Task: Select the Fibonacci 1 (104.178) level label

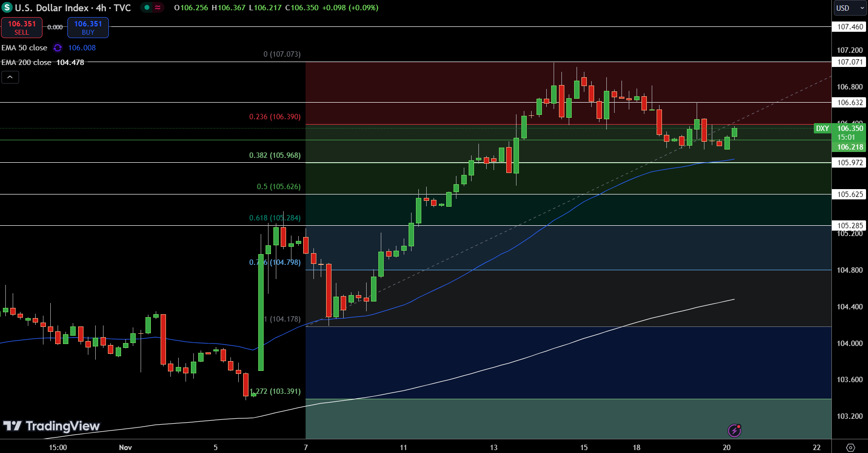Action: 282,319
